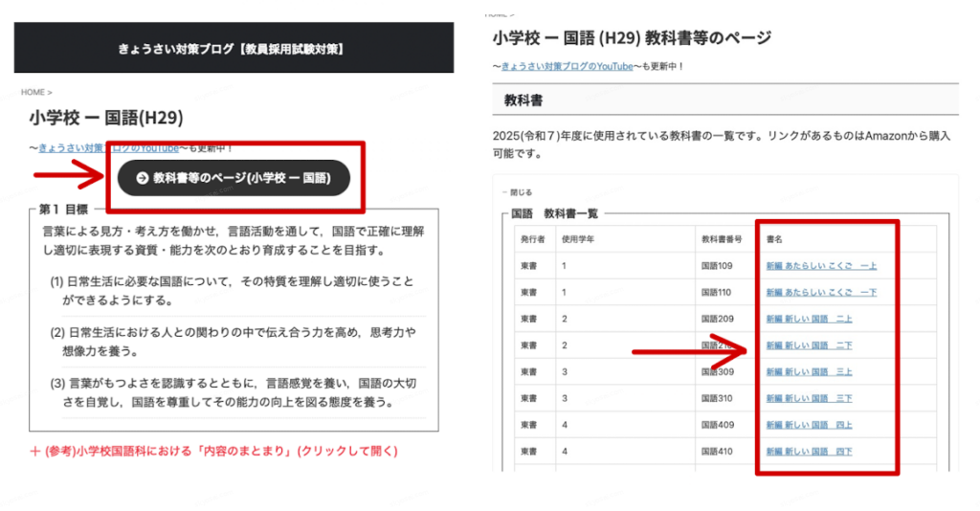Viewport: 980px width, 511px height.
Task: Open 新編 あたらしい こくご 一上 link
Action: 821,265
